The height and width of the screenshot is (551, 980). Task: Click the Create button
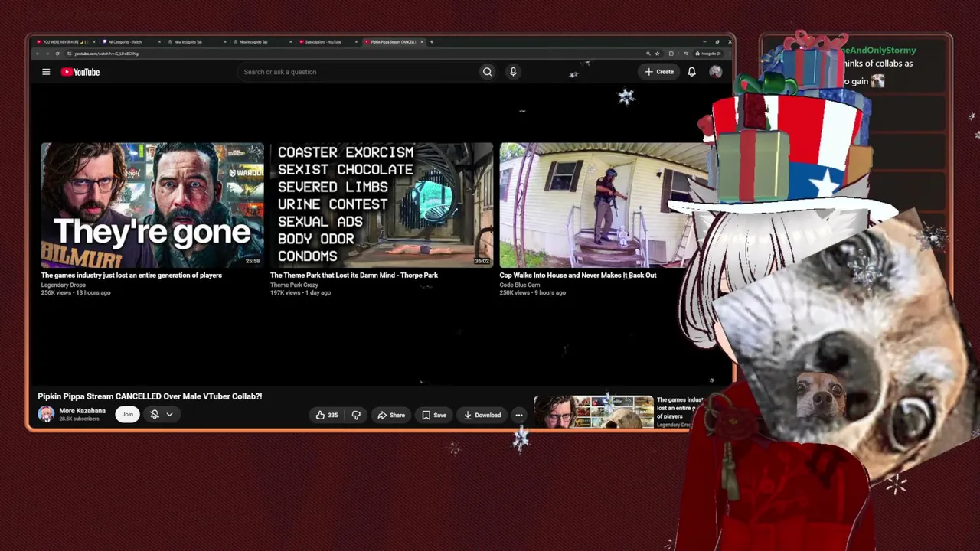click(659, 72)
